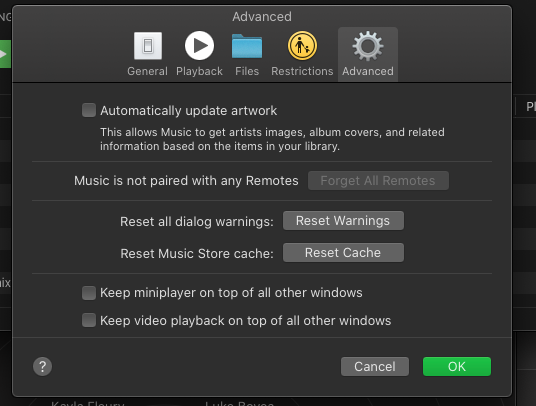
Task: Open the Restrictions parental controls pane
Action: point(302,54)
